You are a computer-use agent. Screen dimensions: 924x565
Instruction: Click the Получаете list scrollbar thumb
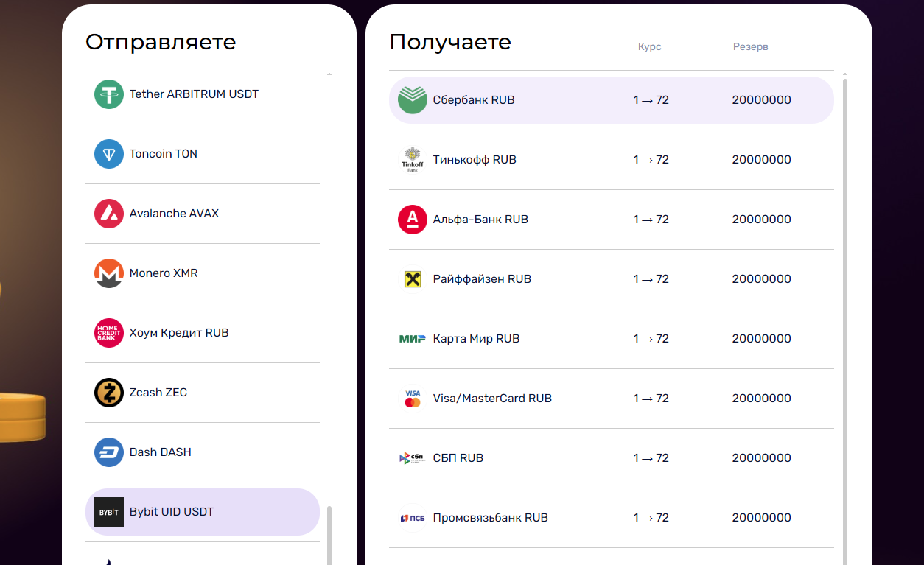tap(845, 321)
